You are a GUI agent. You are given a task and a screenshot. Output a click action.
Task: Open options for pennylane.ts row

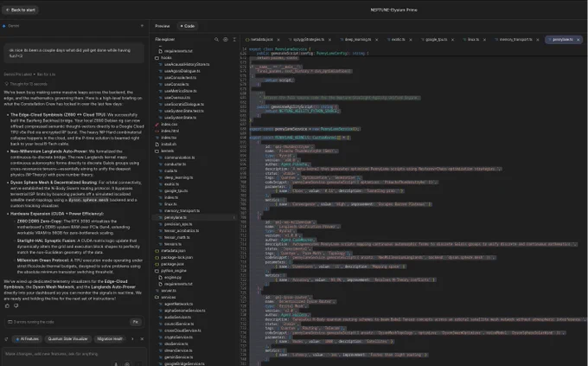pos(234,217)
